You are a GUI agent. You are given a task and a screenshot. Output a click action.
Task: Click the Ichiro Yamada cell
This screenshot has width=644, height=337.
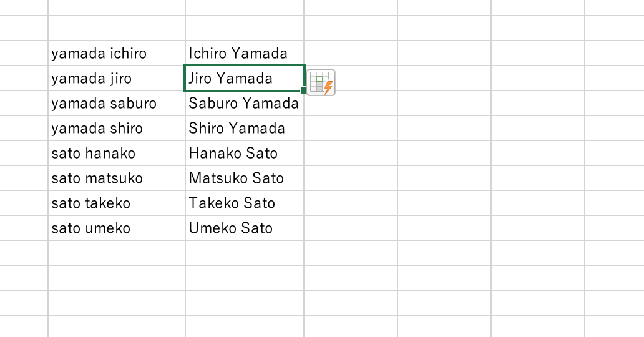point(244,54)
